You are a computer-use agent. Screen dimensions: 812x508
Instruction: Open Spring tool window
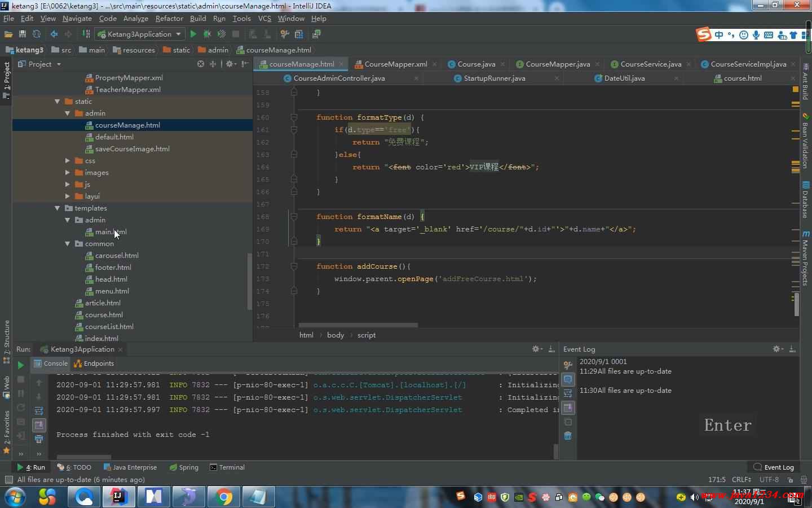coord(183,467)
